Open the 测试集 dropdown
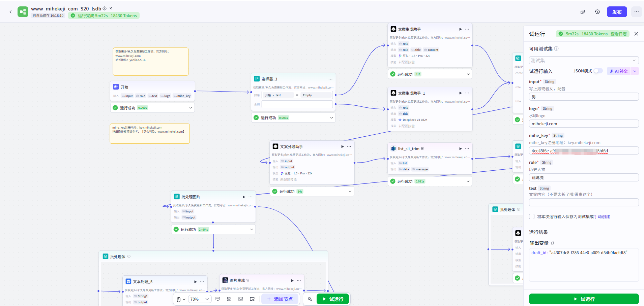 [584, 61]
